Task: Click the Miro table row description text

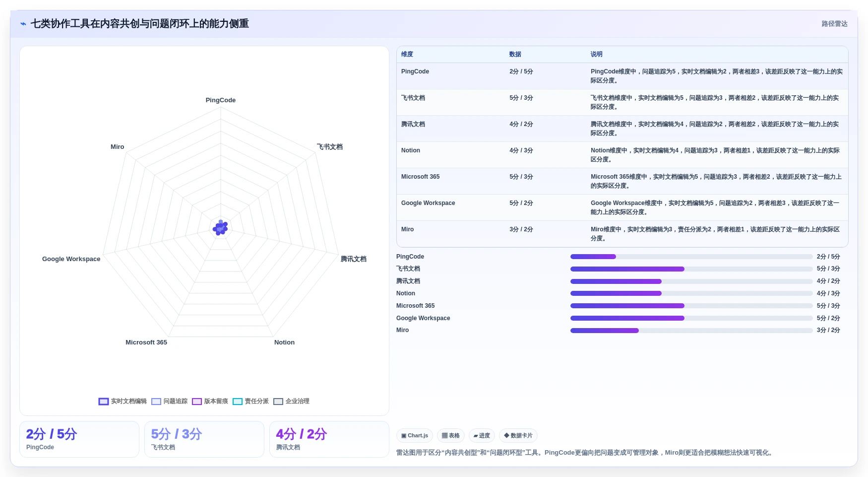Action: [715, 234]
